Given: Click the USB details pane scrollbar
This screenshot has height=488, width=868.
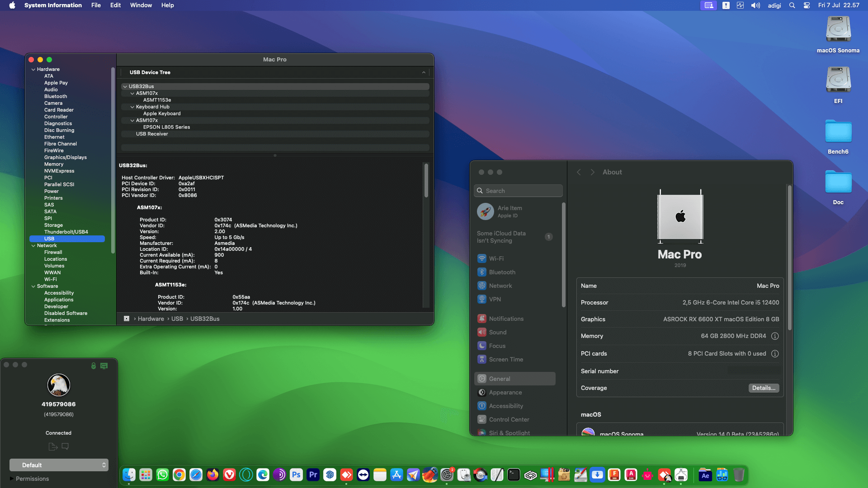Looking at the screenshot, I should coord(426,181).
